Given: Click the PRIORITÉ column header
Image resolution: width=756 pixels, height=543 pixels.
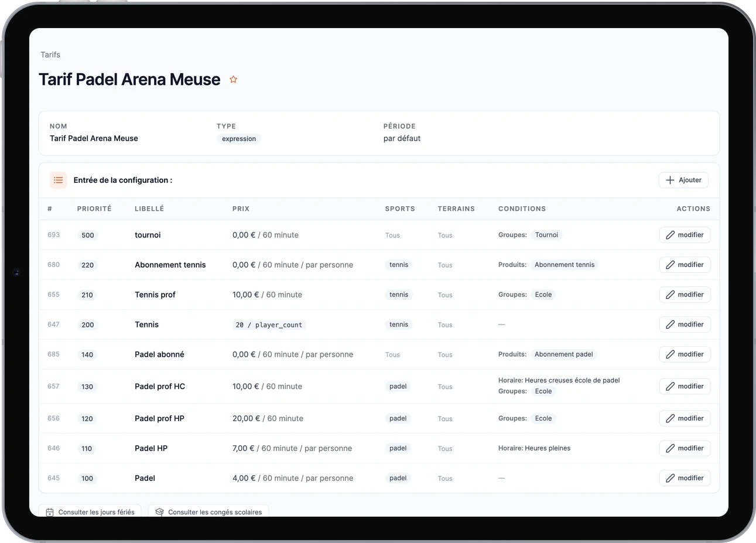Looking at the screenshot, I should pos(94,209).
